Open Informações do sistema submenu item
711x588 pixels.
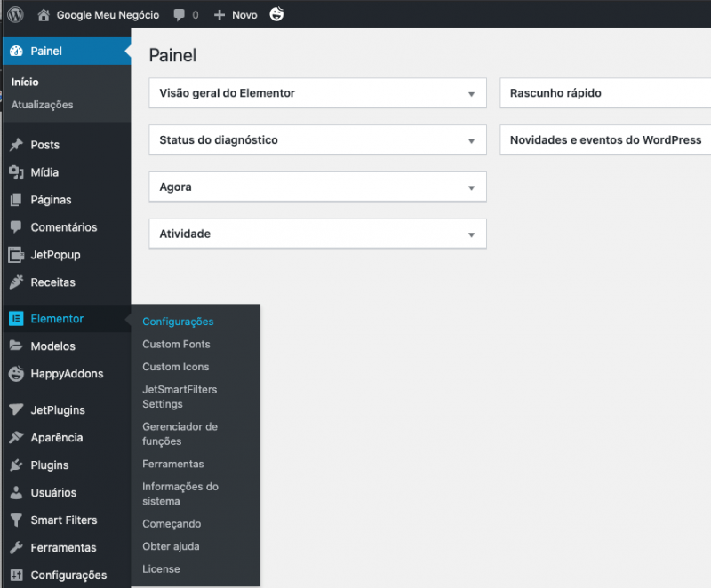point(180,494)
